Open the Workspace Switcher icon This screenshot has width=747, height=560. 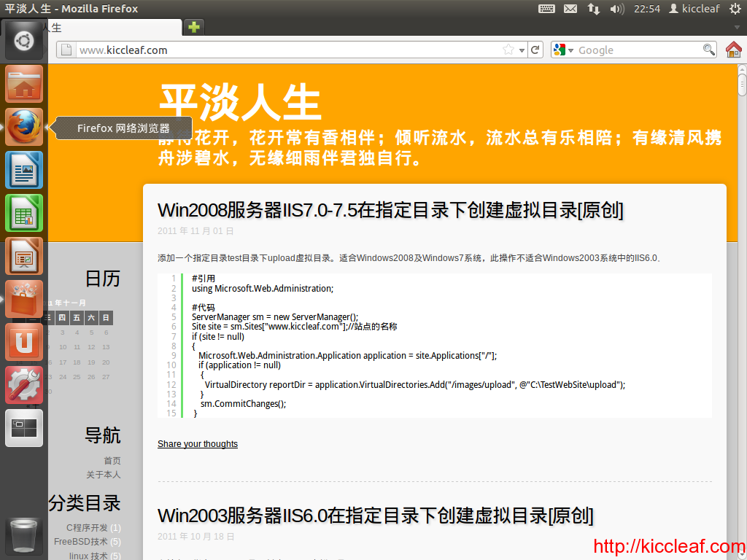tap(24, 428)
